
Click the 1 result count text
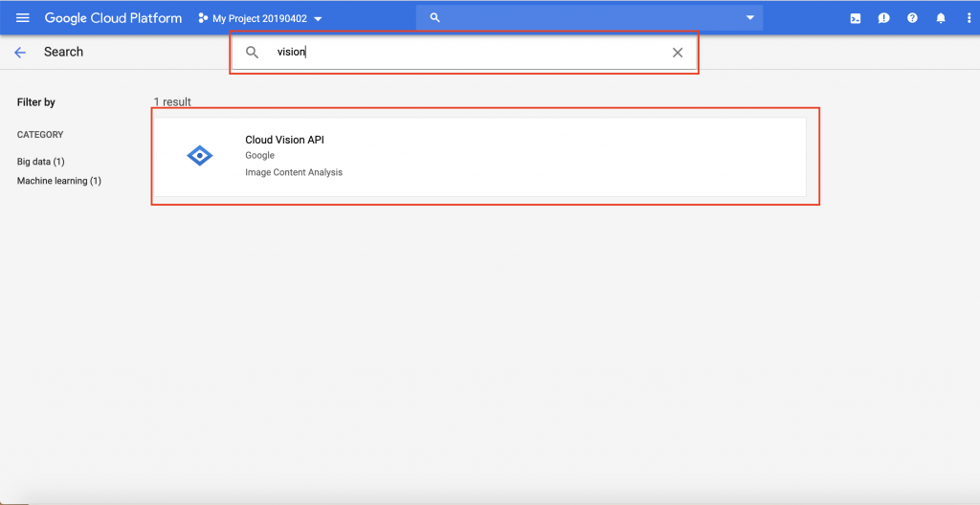pos(172,102)
